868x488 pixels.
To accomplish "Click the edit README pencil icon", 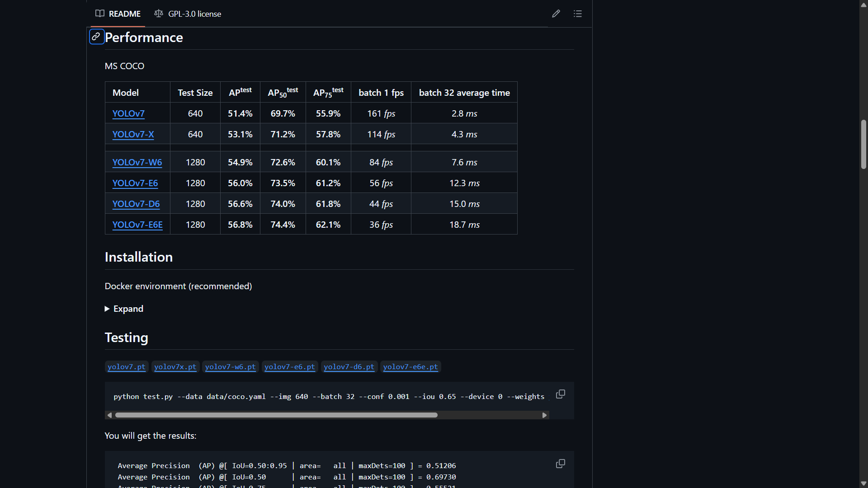I will coord(556,14).
